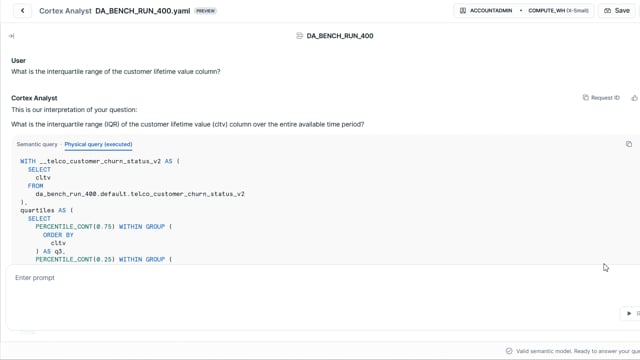
Task: Click the ACCOUNTADMIN role icon
Action: coord(463,11)
